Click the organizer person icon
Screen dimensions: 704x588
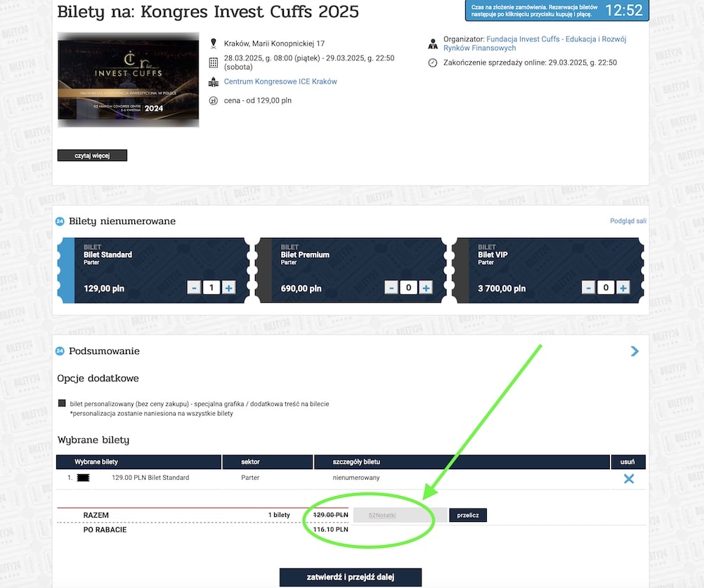point(433,44)
